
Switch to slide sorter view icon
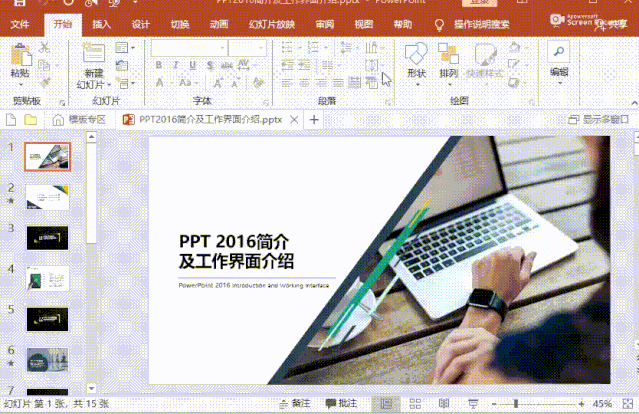point(415,404)
